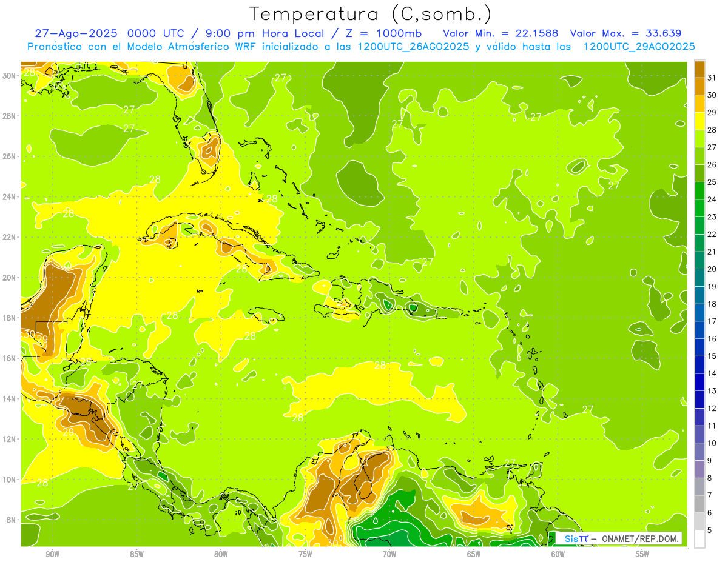Click the 10N latitude axis label
The height and width of the screenshot is (562, 728).
coord(9,480)
